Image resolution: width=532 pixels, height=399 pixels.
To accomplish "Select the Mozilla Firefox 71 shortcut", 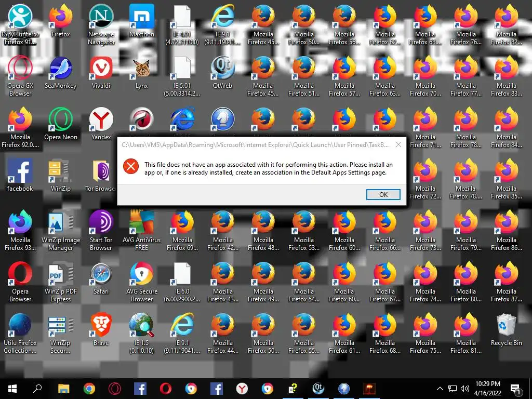I will [425, 128].
